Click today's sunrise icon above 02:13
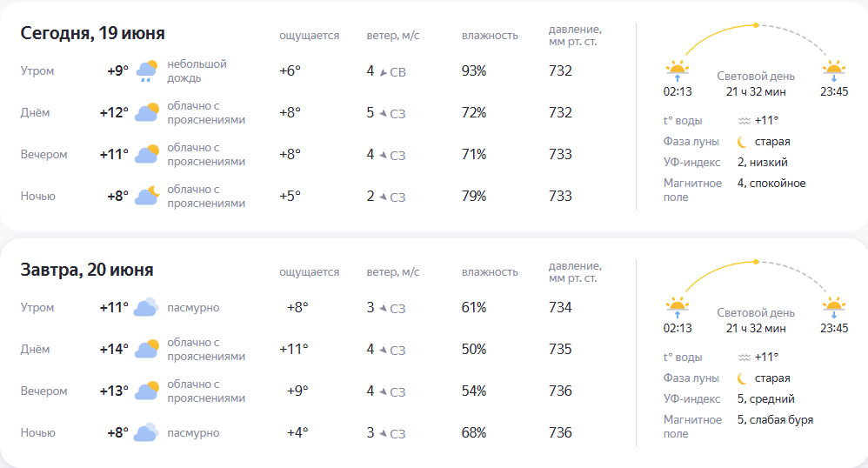 coord(678,70)
